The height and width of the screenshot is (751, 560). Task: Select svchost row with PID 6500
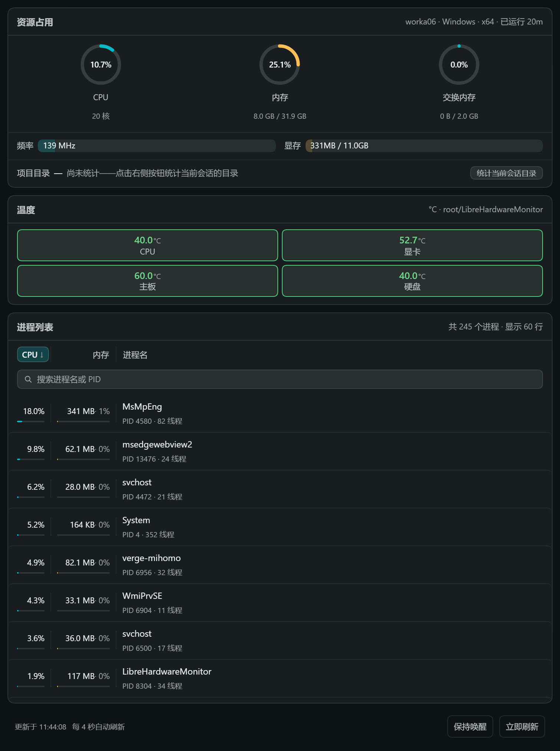(x=280, y=641)
